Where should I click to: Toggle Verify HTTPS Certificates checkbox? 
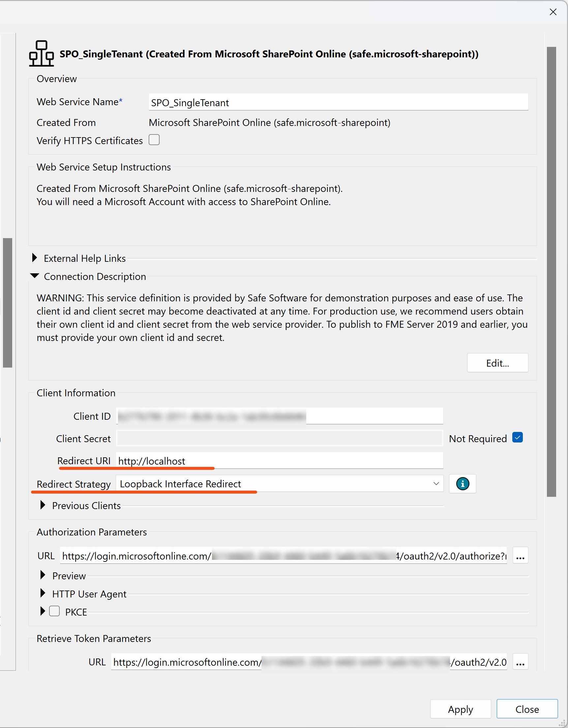click(x=154, y=140)
